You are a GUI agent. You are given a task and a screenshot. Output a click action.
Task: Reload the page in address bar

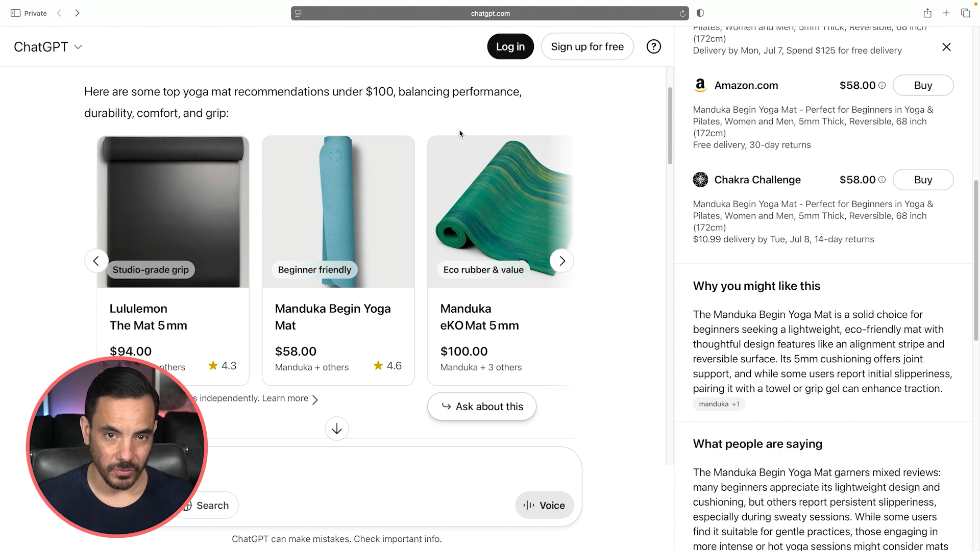tap(682, 14)
